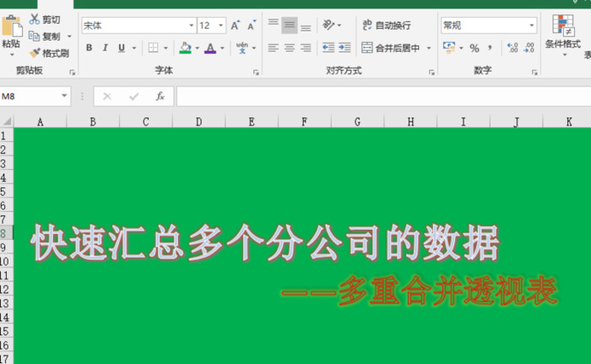The image size is (591, 364).
Task: Click the red subtitle 多重合并透视表
Action: click(x=448, y=290)
